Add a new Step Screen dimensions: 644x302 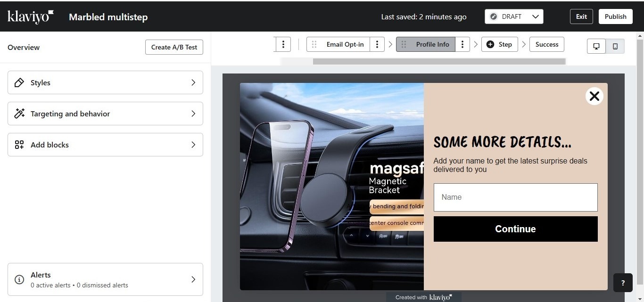pyautogui.click(x=499, y=44)
